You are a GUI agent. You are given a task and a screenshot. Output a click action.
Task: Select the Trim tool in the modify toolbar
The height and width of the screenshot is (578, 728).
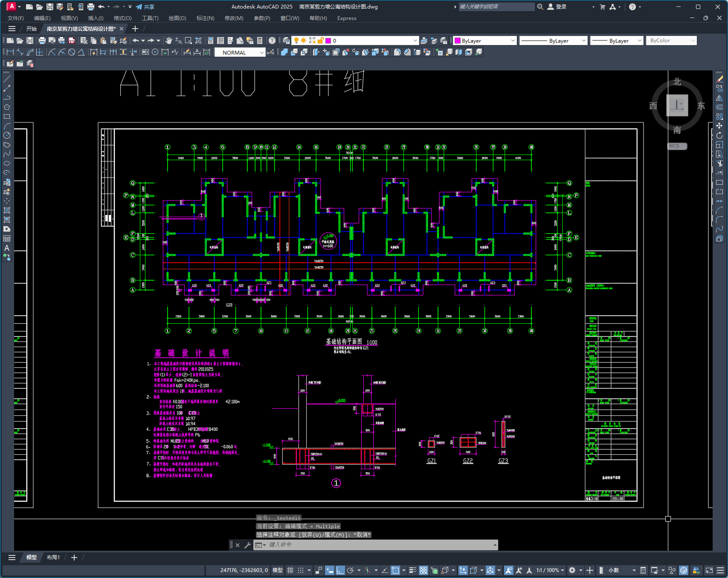[x=719, y=163]
